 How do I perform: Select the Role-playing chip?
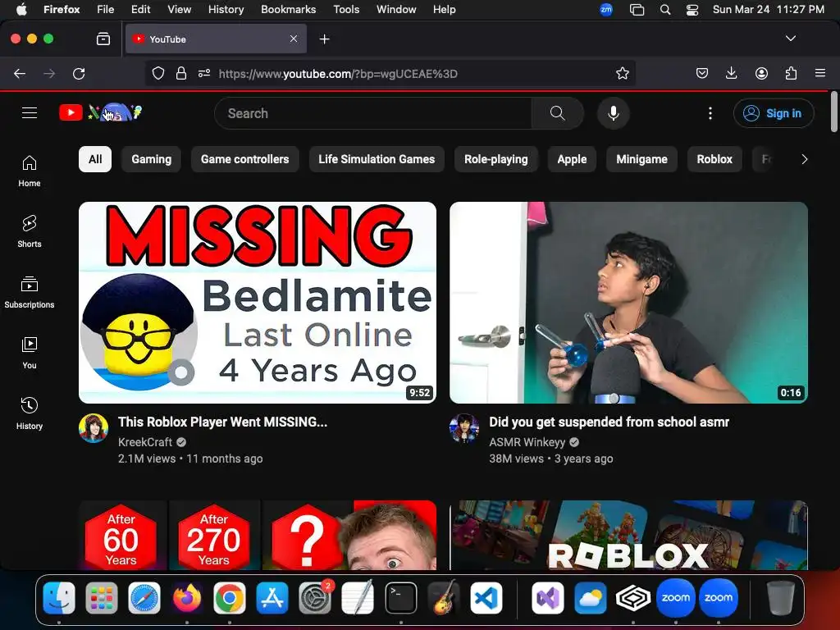coord(496,159)
